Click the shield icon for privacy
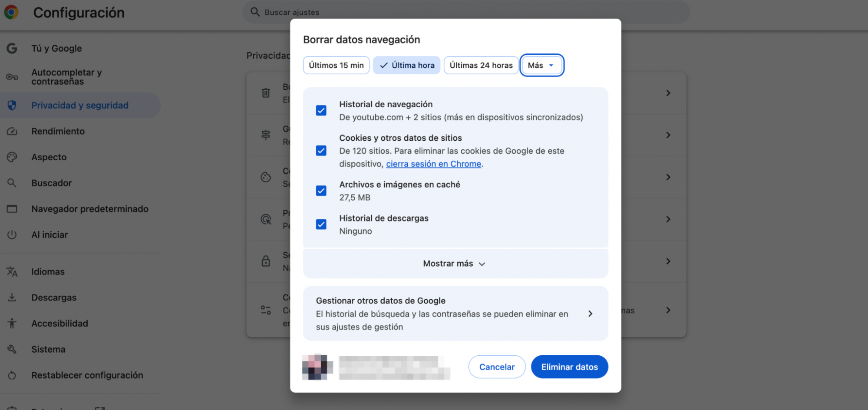868x410 pixels. (x=12, y=105)
